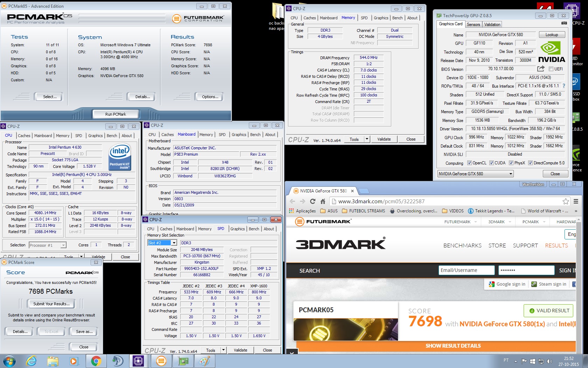This screenshot has height=368, width=588.
Task: Switch to PCMark05 on the taskbar
Action: [x=161, y=361]
